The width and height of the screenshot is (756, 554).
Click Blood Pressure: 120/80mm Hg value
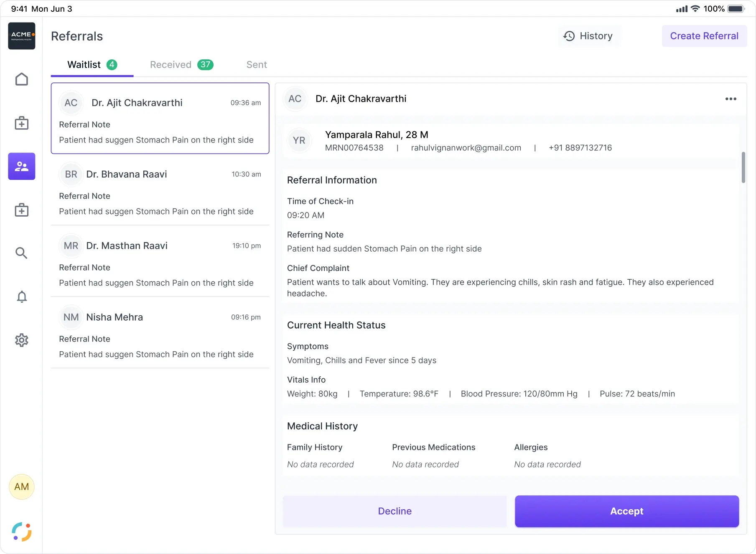click(x=519, y=394)
